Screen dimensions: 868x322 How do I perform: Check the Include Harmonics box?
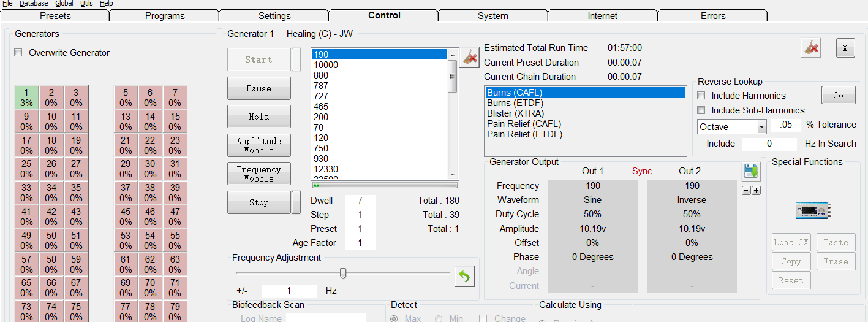click(x=702, y=96)
